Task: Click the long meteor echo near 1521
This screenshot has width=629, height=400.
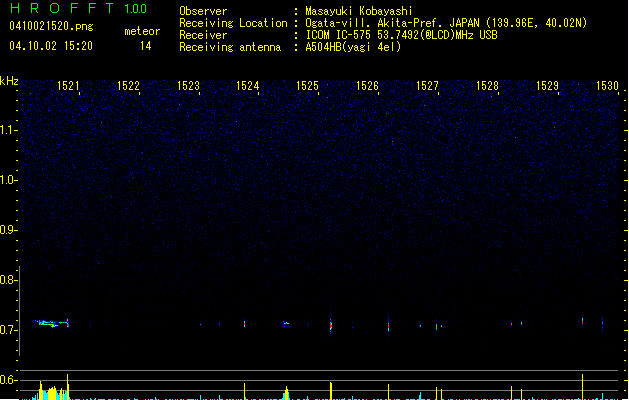Action: click(51, 323)
